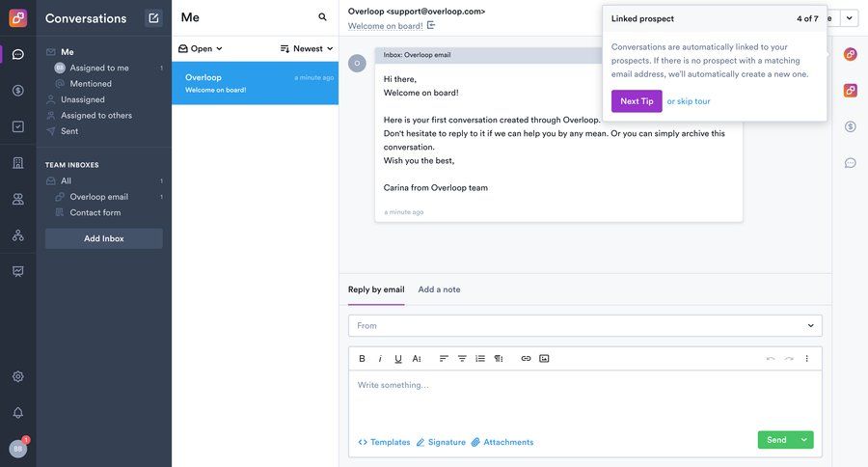Viewport: 868px width, 467px height.
Task: Click the redo icon in editor
Action: click(789, 358)
